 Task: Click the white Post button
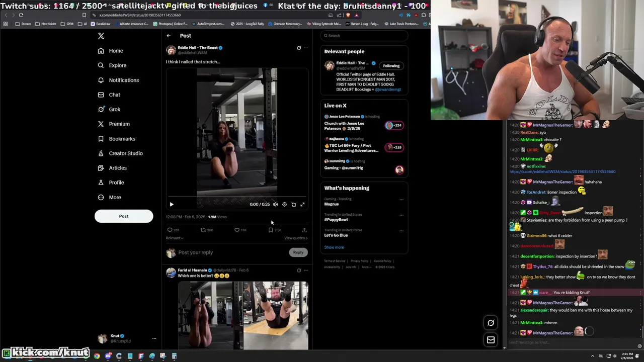coord(124,216)
